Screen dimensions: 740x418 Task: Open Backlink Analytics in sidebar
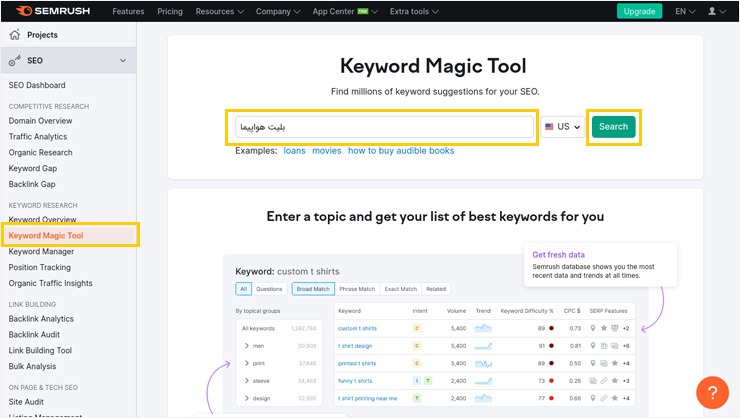pos(41,319)
